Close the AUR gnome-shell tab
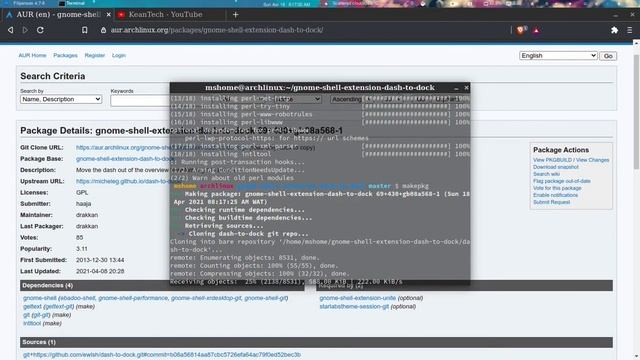Image resolution: width=640 pixels, height=360 pixels. click(x=109, y=15)
